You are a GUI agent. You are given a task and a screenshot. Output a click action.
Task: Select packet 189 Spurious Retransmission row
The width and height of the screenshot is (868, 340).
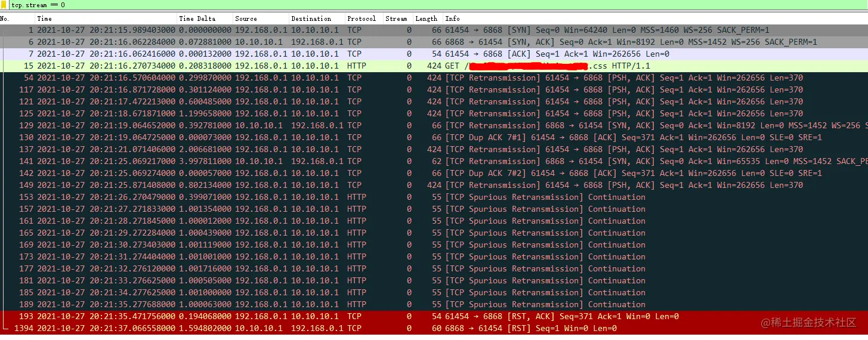tap(434, 304)
